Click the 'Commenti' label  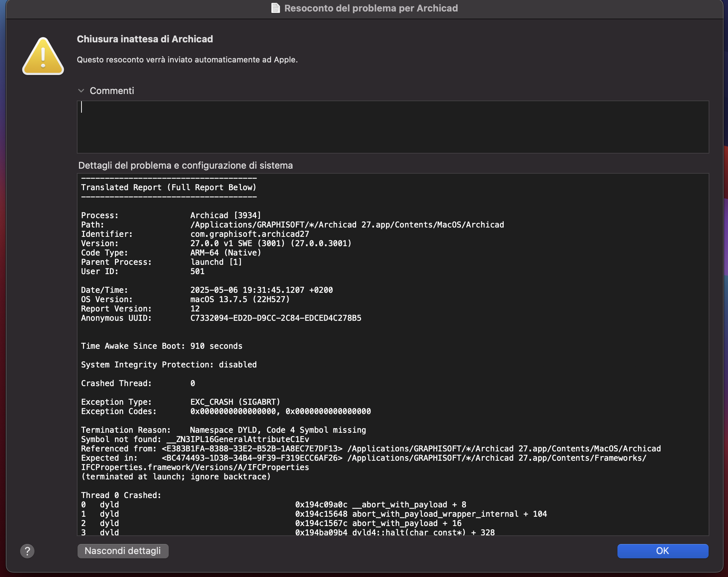(112, 91)
